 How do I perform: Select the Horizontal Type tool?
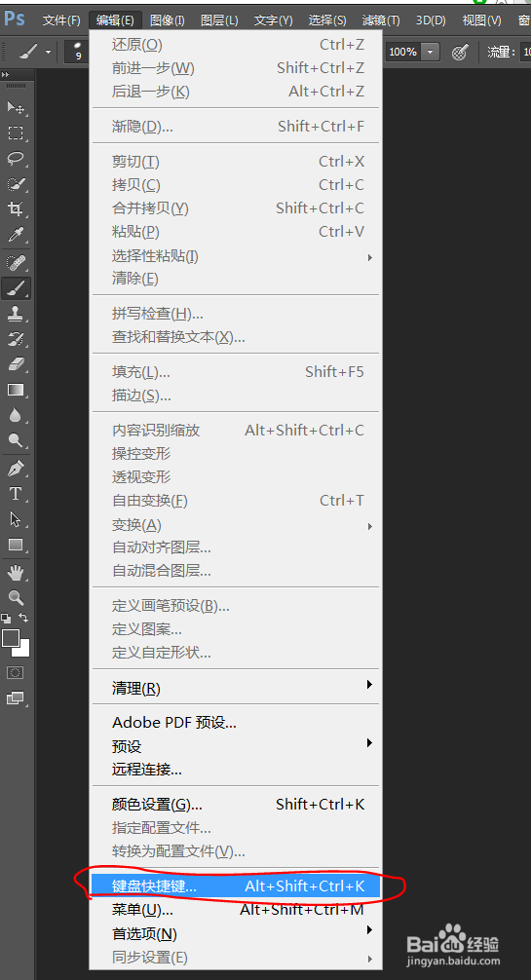click(x=16, y=494)
